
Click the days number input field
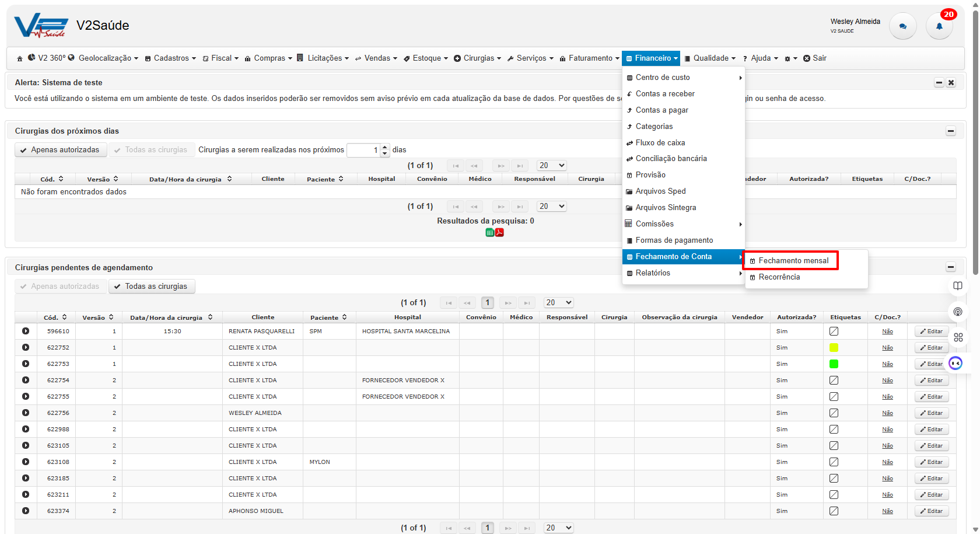[364, 150]
